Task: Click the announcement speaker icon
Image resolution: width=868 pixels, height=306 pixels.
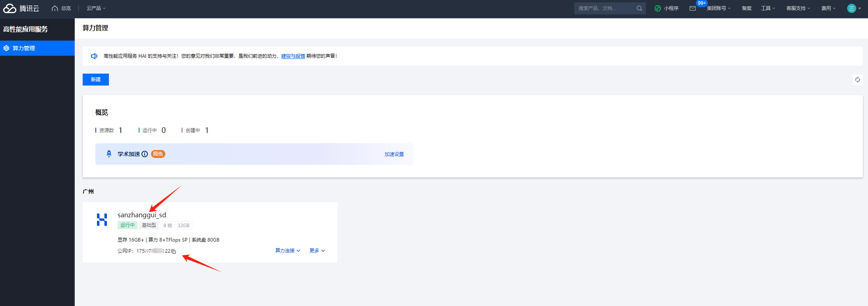Action: pyautogui.click(x=94, y=56)
